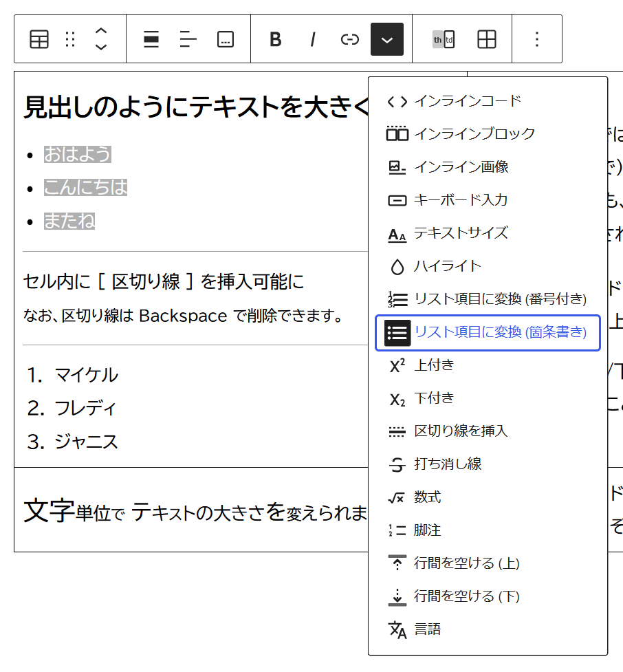Select ハイライト menu item
623x672 pixels.
coord(488,267)
